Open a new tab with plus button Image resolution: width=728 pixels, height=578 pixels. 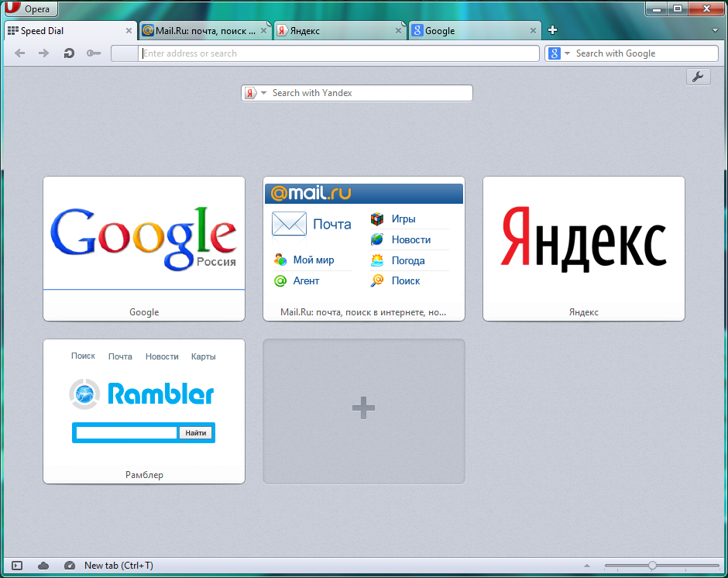(x=552, y=30)
